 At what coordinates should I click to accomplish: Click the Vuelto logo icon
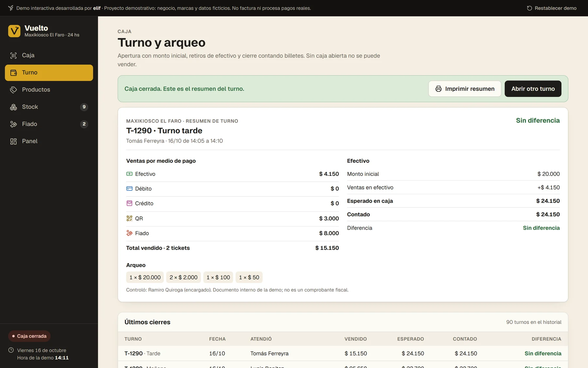pos(14,31)
